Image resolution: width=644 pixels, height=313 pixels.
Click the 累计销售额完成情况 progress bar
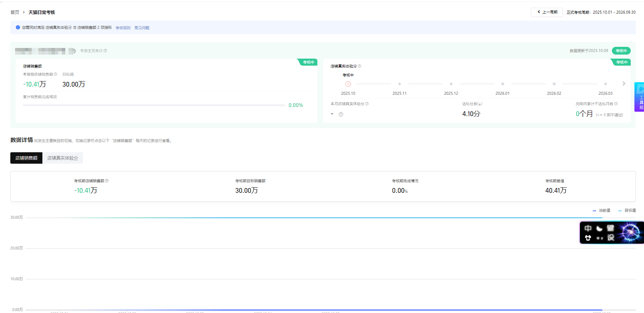154,105
